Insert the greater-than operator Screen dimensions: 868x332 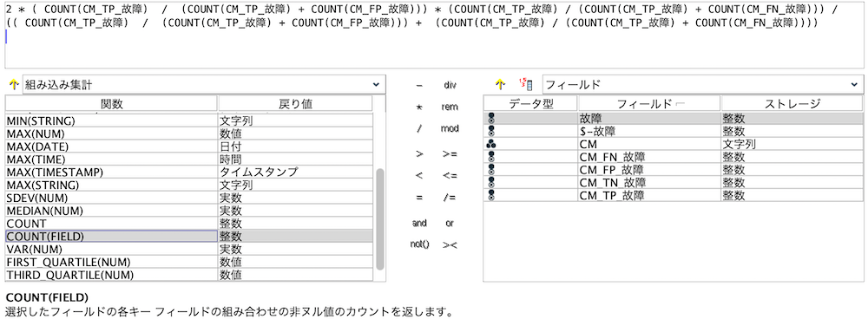coord(419,154)
